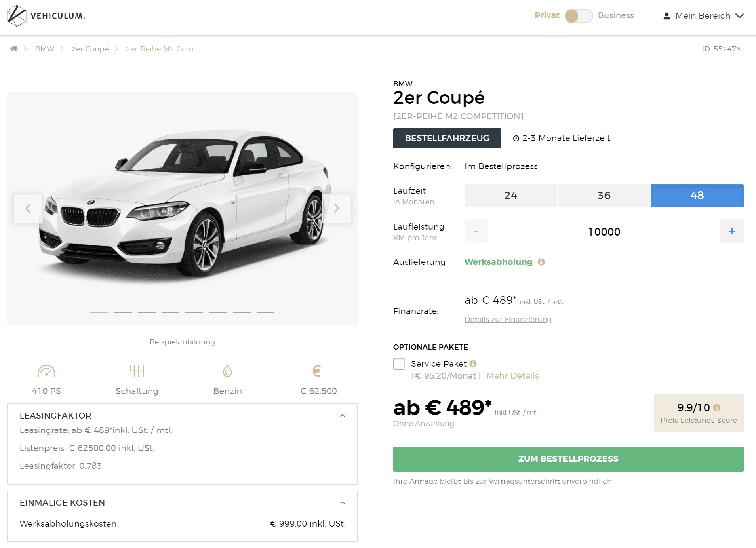The image size is (756, 548).
Task: Click the Ohne Anzahlung text
Action: click(423, 423)
